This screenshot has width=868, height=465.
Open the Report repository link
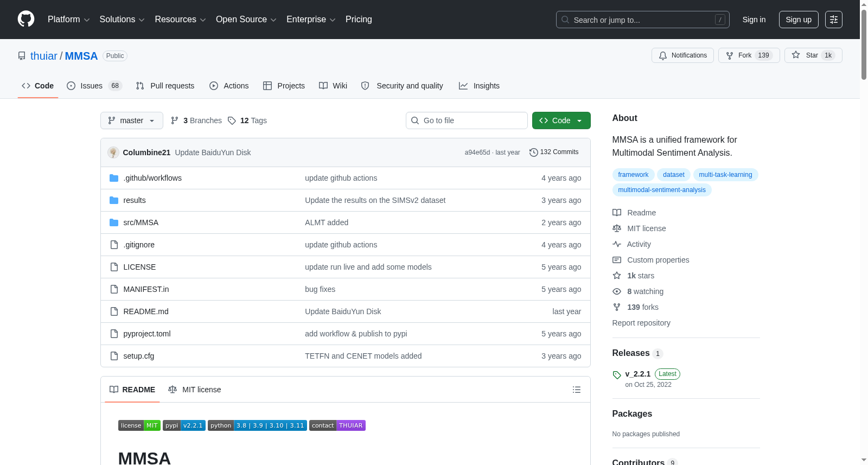click(x=641, y=323)
